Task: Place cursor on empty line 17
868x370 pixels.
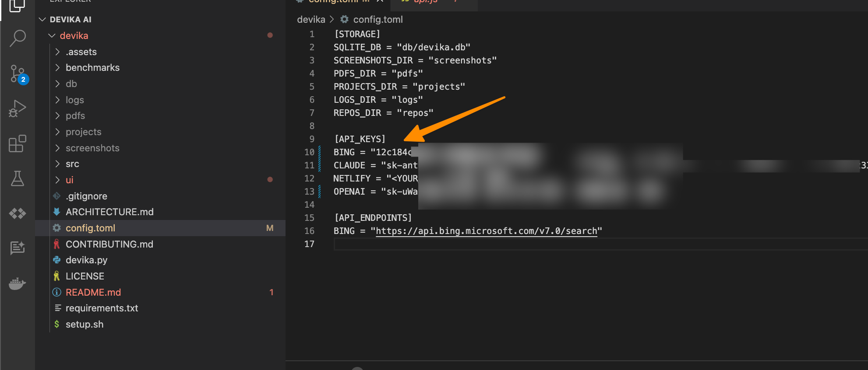Action: pyautogui.click(x=438, y=244)
